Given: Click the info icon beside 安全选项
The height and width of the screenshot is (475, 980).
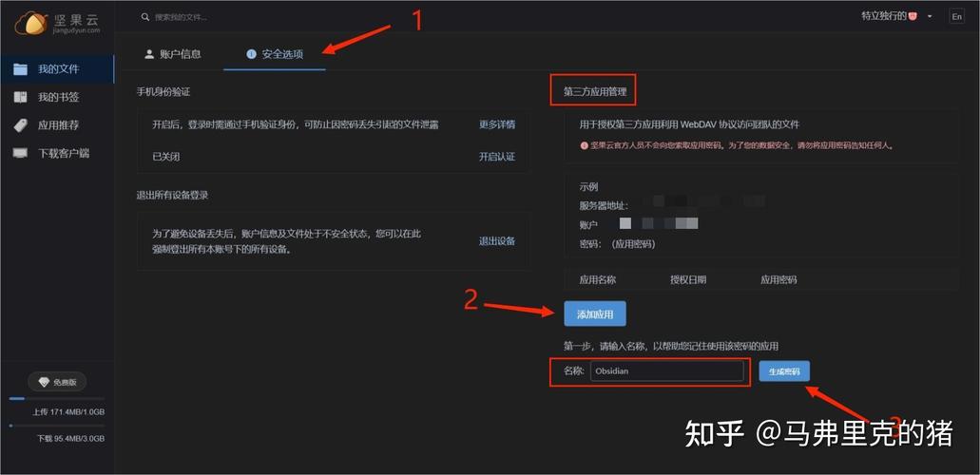Looking at the screenshot, I should (251, 54).
